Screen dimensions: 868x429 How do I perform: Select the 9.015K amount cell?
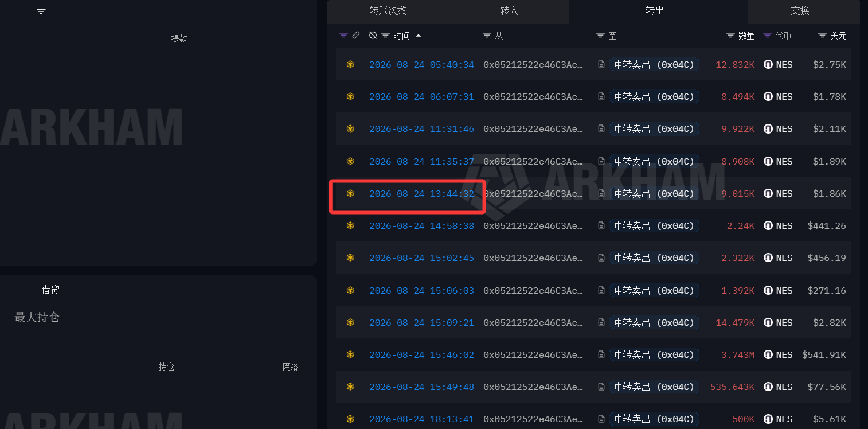point(738,194)
